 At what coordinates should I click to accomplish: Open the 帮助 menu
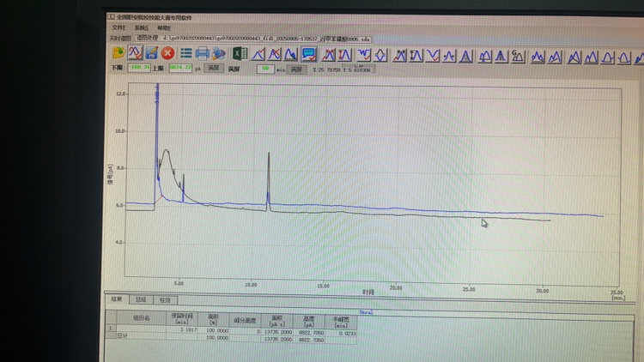[x=163, y=27]
